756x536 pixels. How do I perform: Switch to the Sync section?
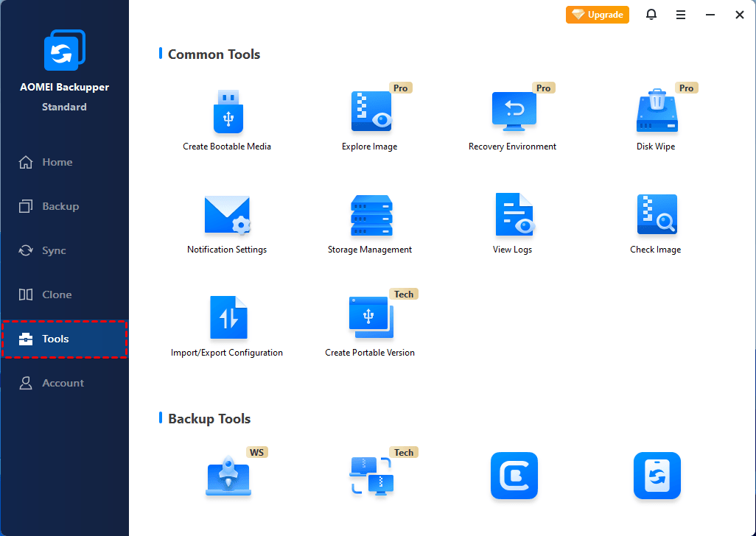pyautogui.click(x=65, y=250)
